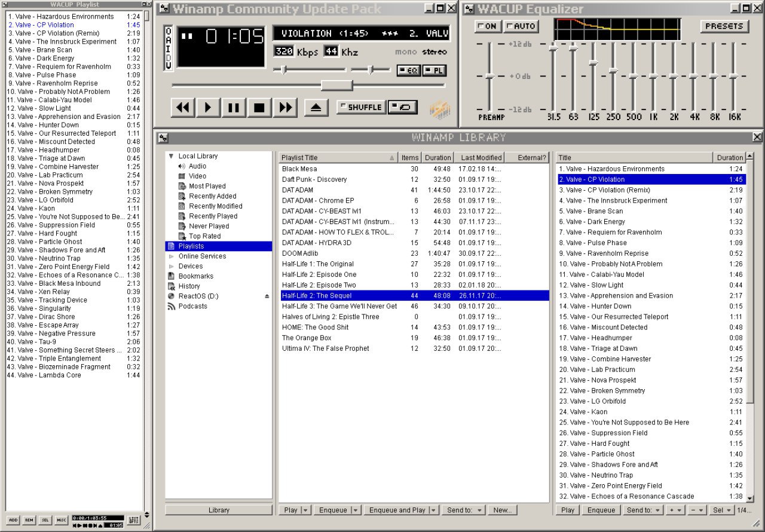Select the Playlists item in library tree
Viewport: 765px width, 532px height.
click(219, 246)
